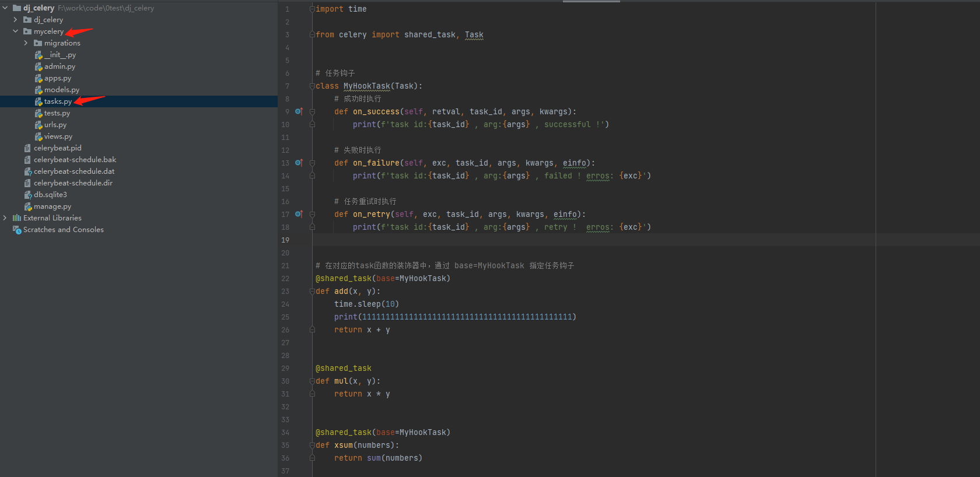This screenshot has width=980, height=477.
Task: Click the celerybeat-schedule.dir file icon
Action: click(27, 183)
